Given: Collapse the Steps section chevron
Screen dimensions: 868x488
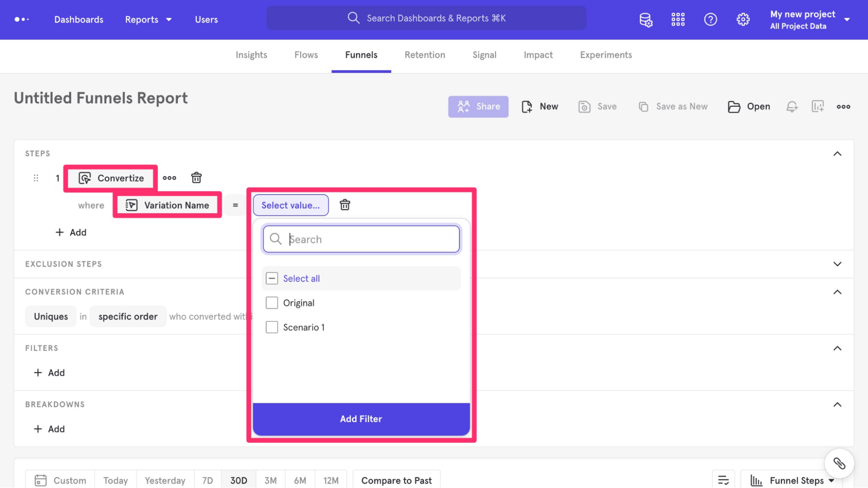Looking at the screenshot, I should coord(837,154).
